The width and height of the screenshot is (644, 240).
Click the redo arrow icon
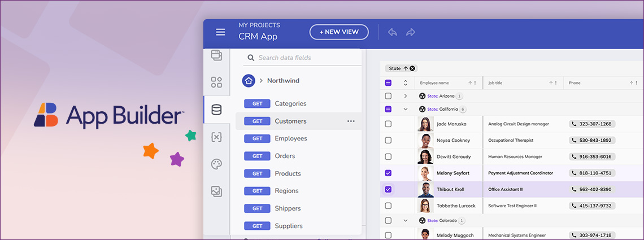(411, 32)
